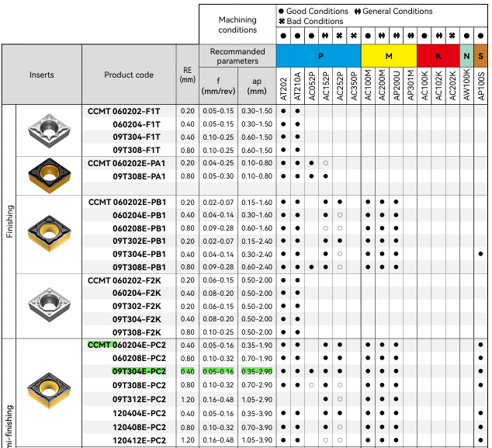Screen dimensions: 492x448
Task: Click the PB1 insert picture
Action: coord(49,234)
